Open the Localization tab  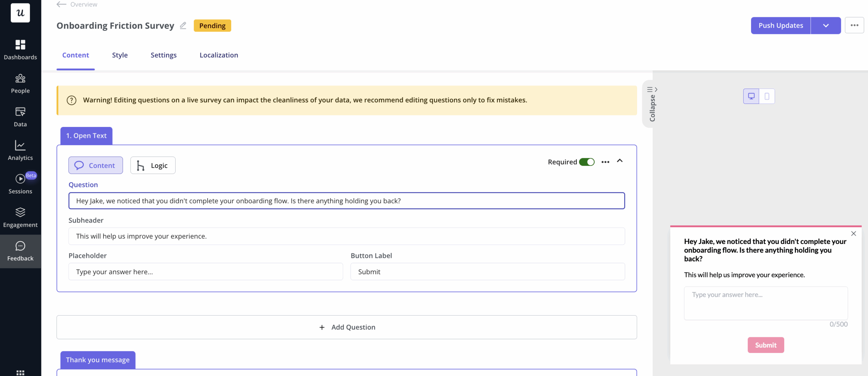pos(219,55)
